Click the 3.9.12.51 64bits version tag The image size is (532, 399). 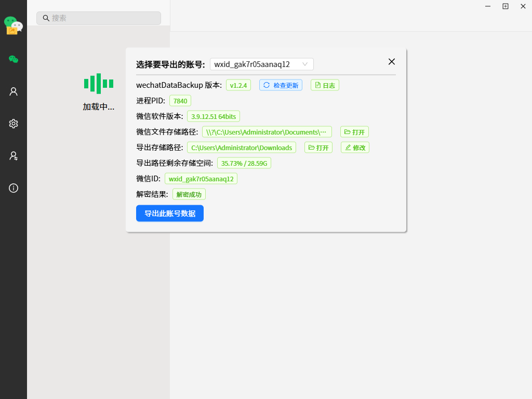coord(214,116)
